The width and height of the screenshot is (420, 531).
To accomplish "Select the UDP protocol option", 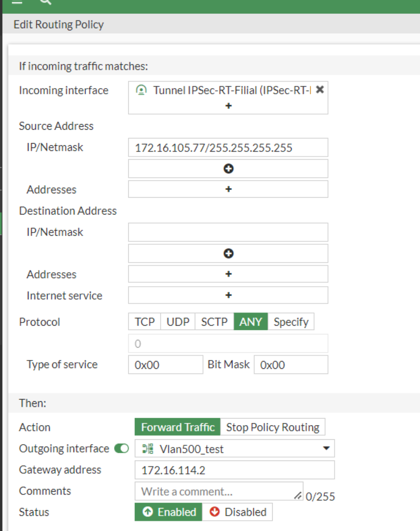I will [x=178, y=322].
